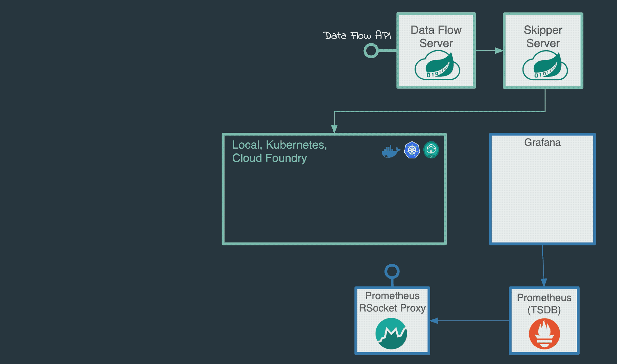Click the Grafana label
Viewport: 617px width, 364px height.
(x=542, y=142)
